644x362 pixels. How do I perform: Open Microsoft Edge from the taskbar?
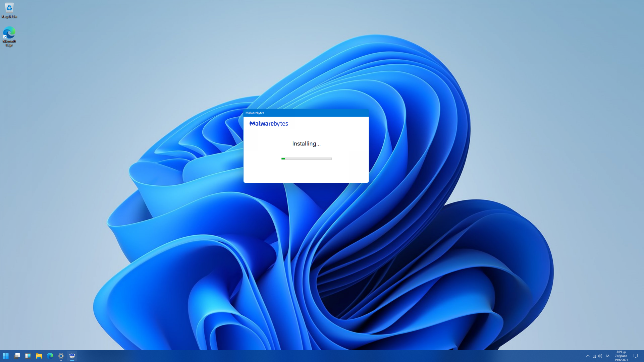click(50, 356)
